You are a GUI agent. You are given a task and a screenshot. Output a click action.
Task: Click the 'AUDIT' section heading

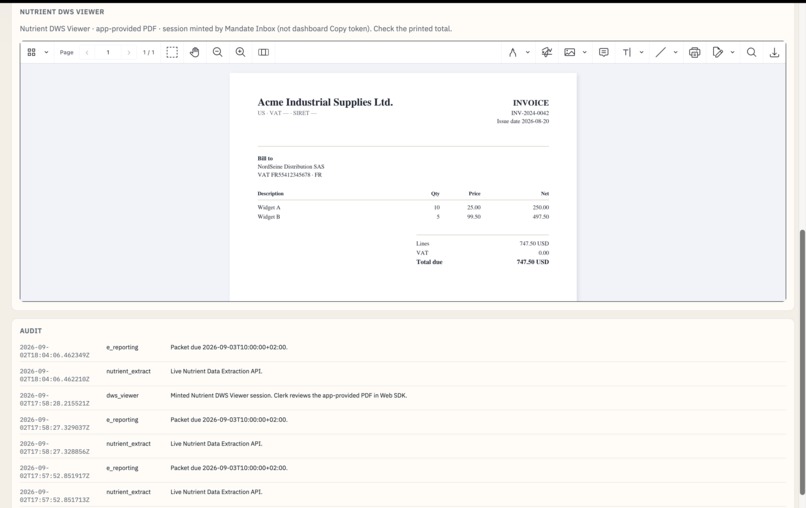[31, 331]
